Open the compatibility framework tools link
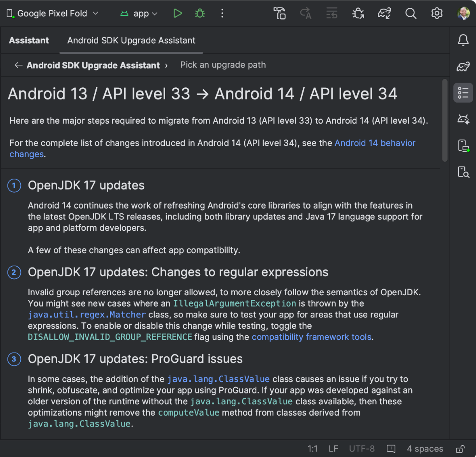 (x=312, y=337)
